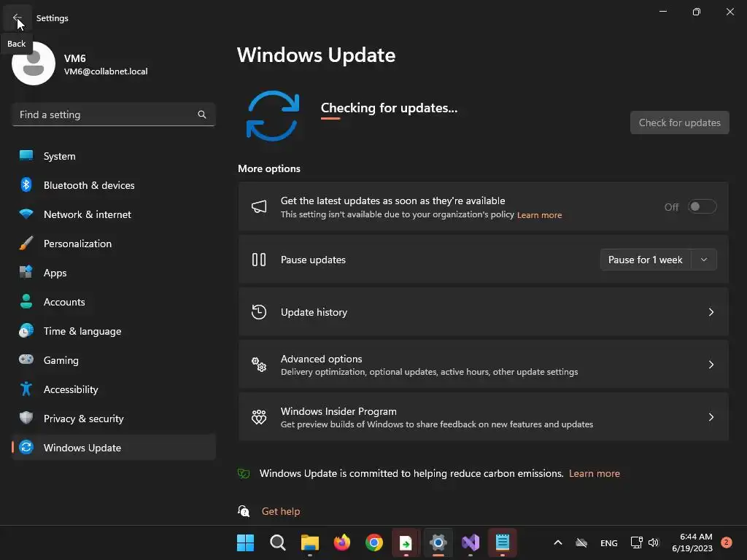Click the Apps icon in sidebar
This screenshot has width=747, height=560.
(x=26, y=273)
